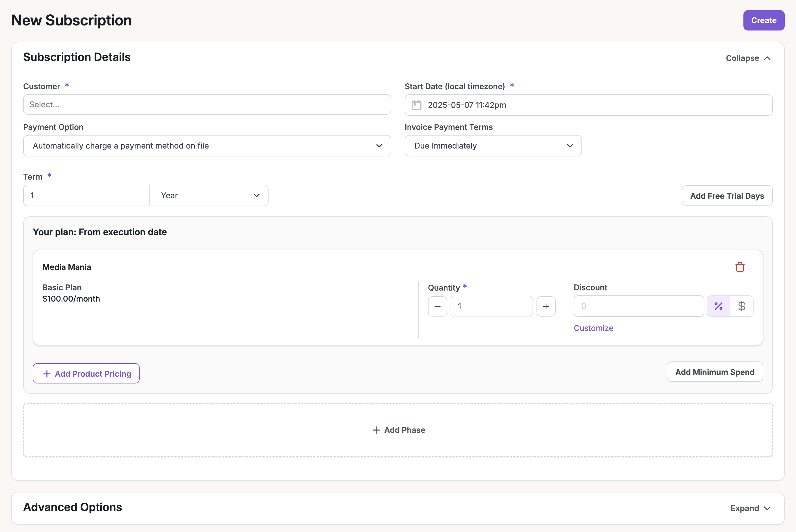Image resolution: width=796 pixels, height=532 pixels.
Task: Click Add Free Trial Days
Action: click(727, 195)
